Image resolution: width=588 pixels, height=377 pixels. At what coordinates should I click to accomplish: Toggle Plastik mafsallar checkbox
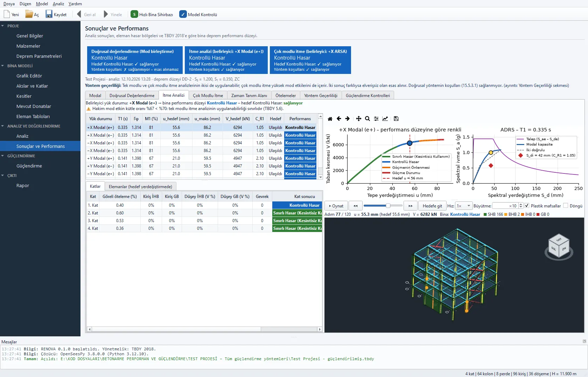tap(527, 206)
